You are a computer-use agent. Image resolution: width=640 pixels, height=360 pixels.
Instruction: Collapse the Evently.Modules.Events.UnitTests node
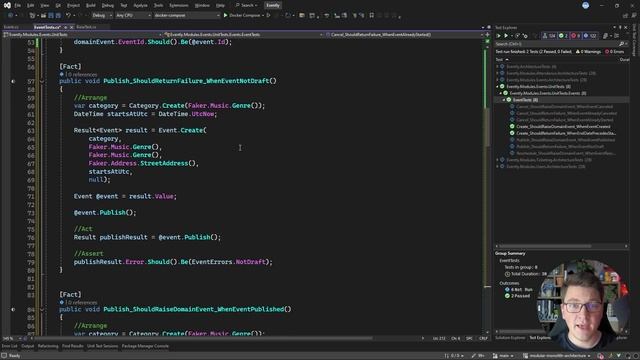[498, 87]
